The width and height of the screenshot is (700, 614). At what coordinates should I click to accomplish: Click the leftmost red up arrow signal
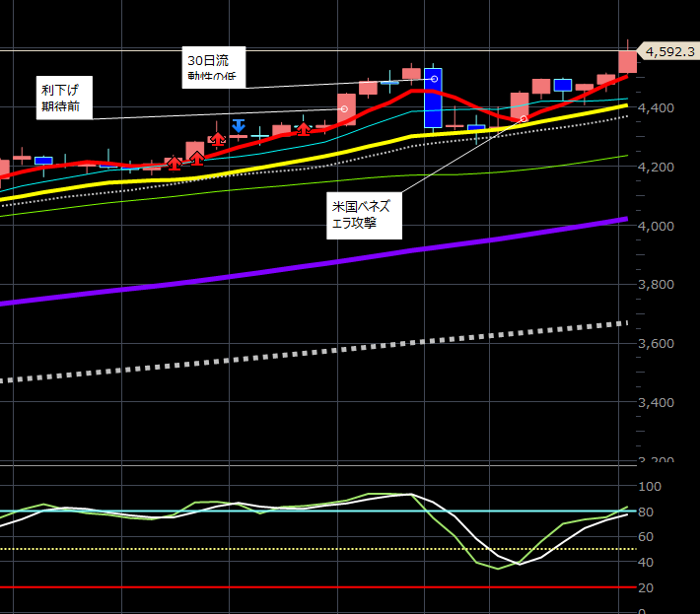pyautogui.click(x=175, y=163)
